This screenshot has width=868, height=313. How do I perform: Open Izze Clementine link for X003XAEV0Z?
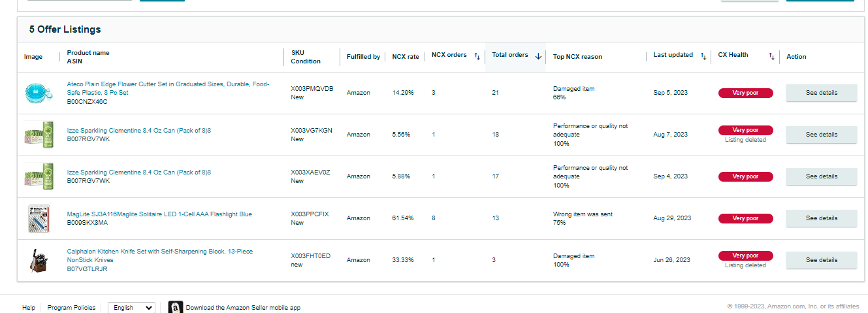[x=139, y=173]
